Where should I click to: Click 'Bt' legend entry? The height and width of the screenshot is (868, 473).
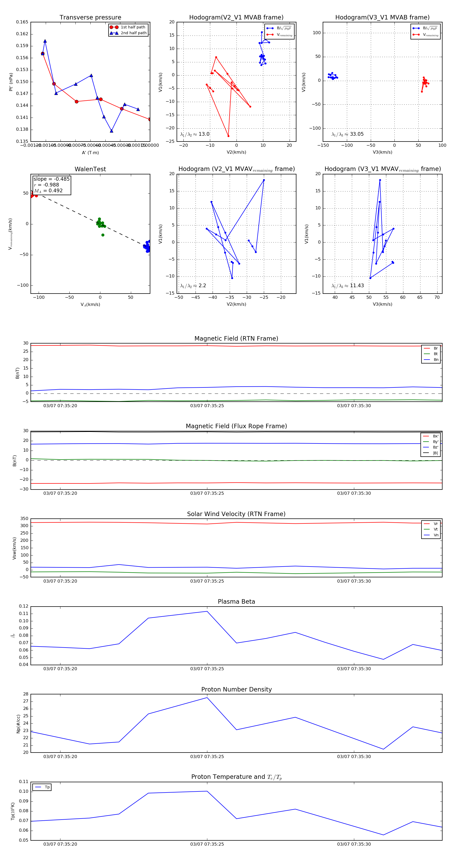(431, 354)
